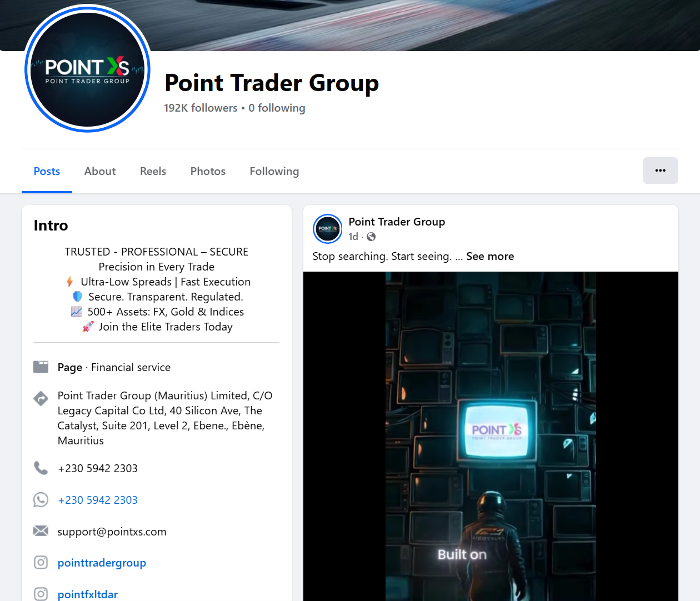700x601 pixels.
Task: Click the WhatsApp icon
Action: 41,500
